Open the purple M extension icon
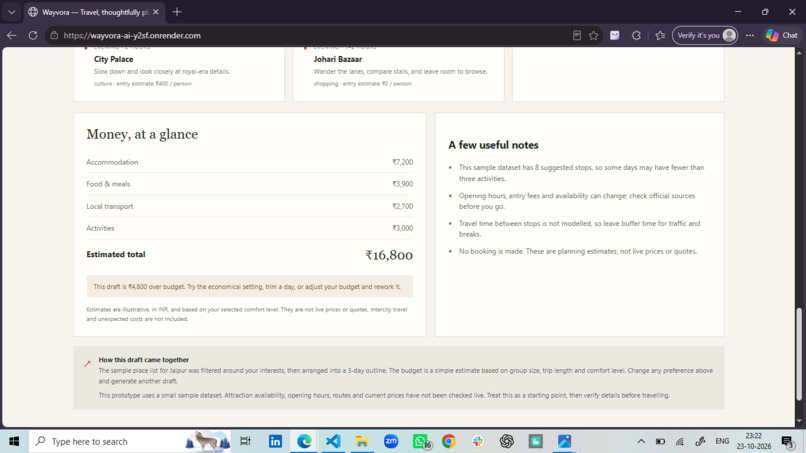The width and height of the screenshot is (806, 453). pyautogui.click(x=615, y=35)
